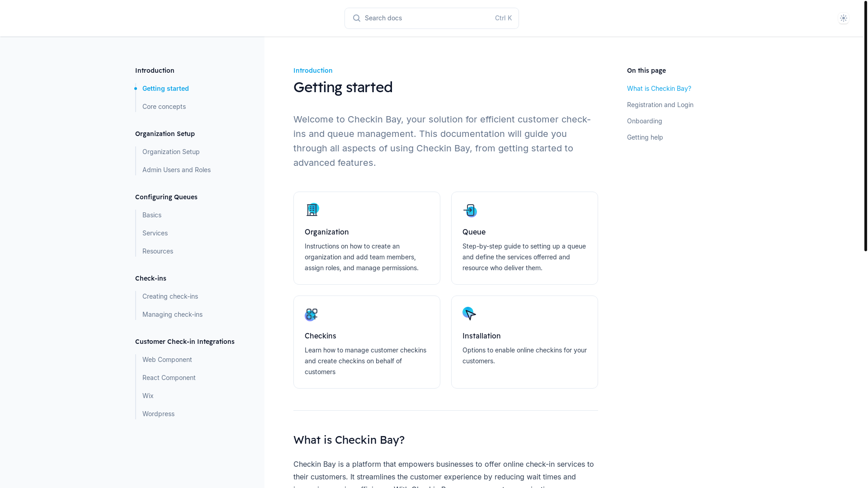Image resolution: width=868 pixels, height=488 pixels.
Task: Jump to Getting help section
Action: (x=645, y=137)
